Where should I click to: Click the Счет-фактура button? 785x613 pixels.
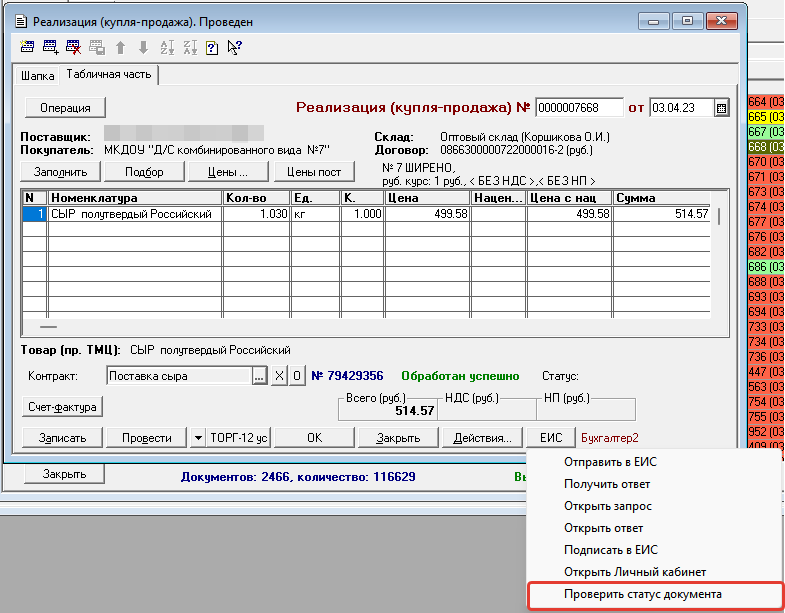point(63,407)
